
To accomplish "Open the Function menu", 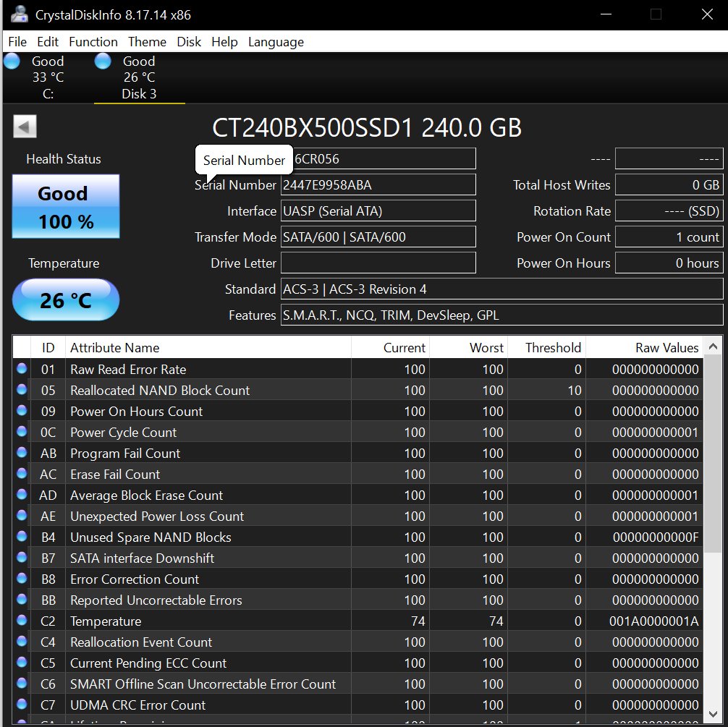I will (x=93, y=42).
